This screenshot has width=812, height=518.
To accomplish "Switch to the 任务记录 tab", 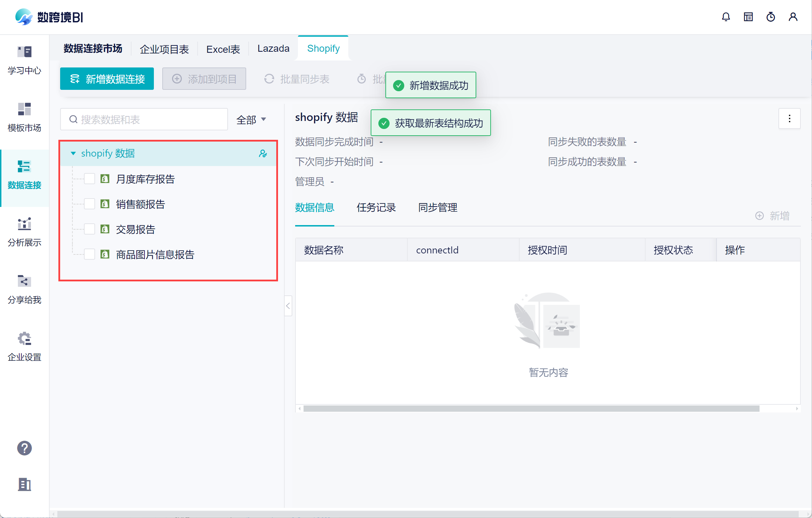I will (x=376, y=208).
